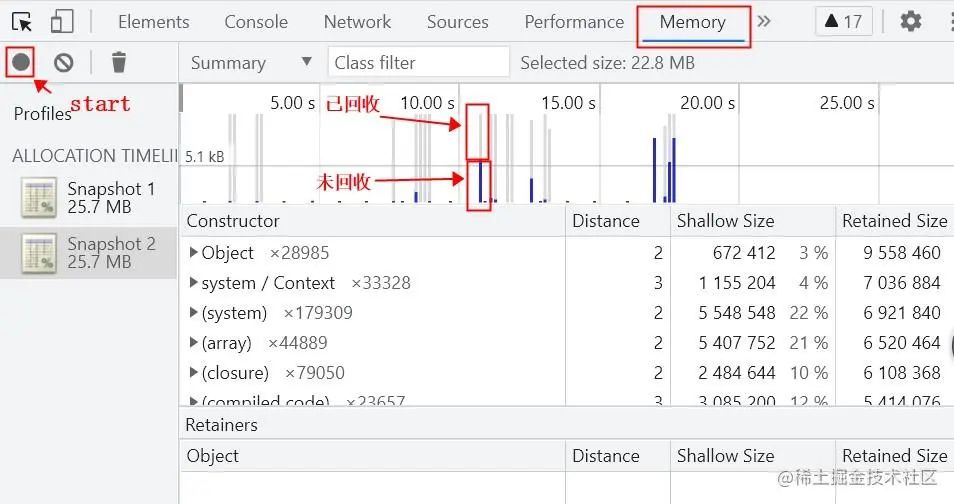Expand the (closure) constructor row

coord(193,373)
